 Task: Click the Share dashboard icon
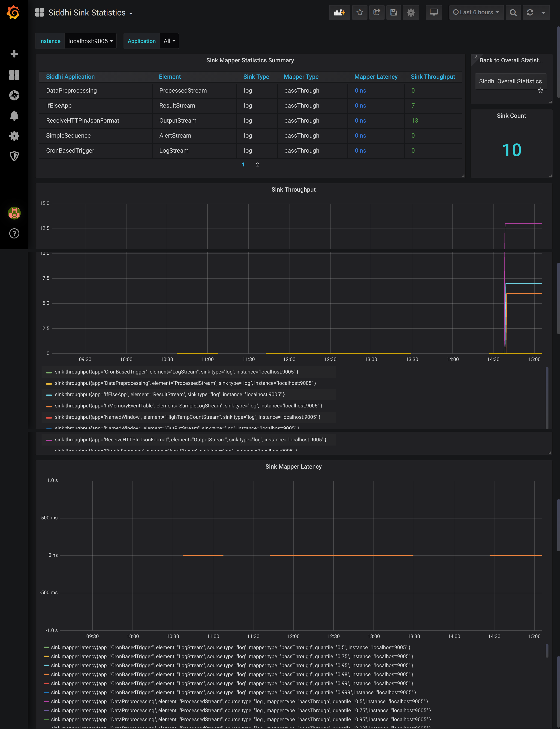coord(377,13)
